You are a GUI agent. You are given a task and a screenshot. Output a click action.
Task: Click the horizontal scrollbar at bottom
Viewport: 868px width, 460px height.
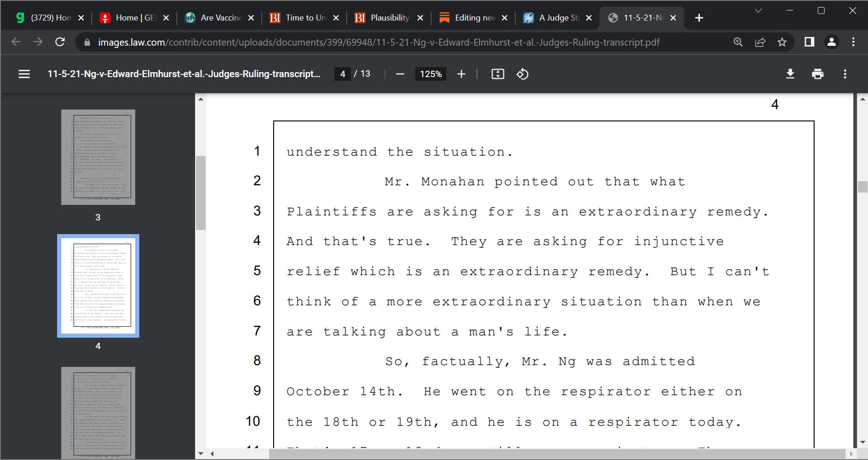tap(557, 454)
